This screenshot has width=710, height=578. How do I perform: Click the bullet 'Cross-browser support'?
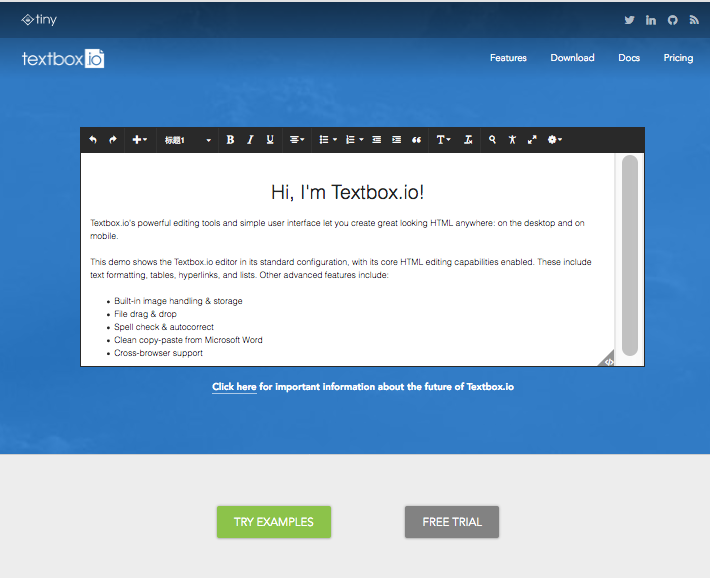[158, 353]
